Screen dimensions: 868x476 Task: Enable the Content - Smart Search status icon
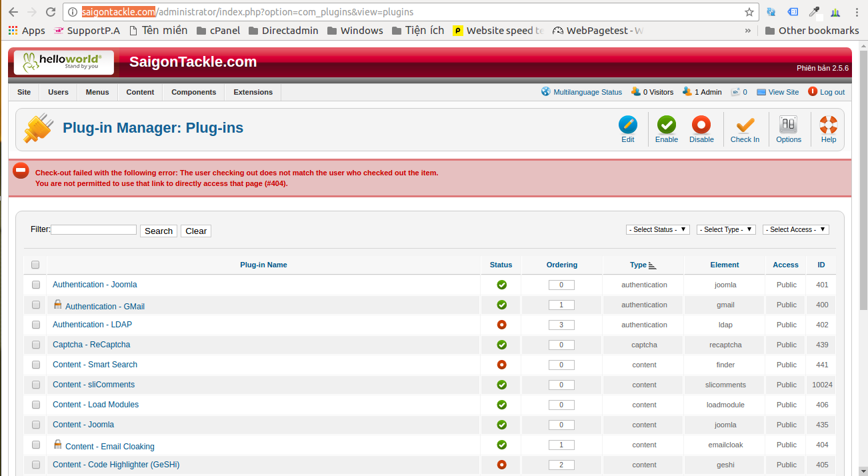point(501,365)
